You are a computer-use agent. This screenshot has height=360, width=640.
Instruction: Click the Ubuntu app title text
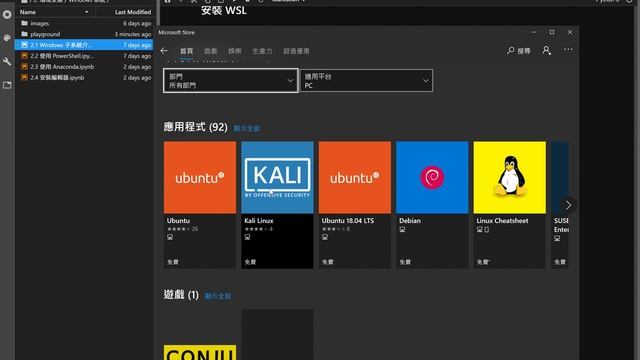tap(178, 220)
